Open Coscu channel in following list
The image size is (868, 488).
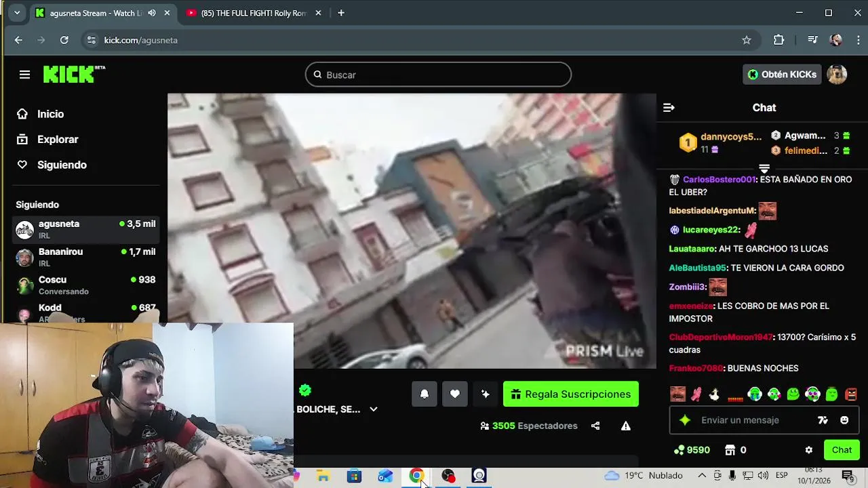pyautogui.click(x=86, y=285)
